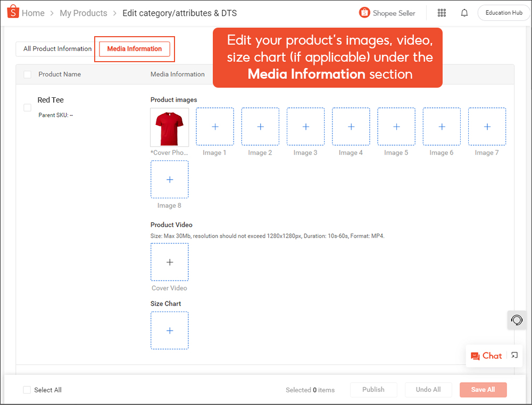Image resolution: width=532 pixels, height=405 pixels.
Task: Click the Shopee logo icon beside Home
Action: coord(13,12)
